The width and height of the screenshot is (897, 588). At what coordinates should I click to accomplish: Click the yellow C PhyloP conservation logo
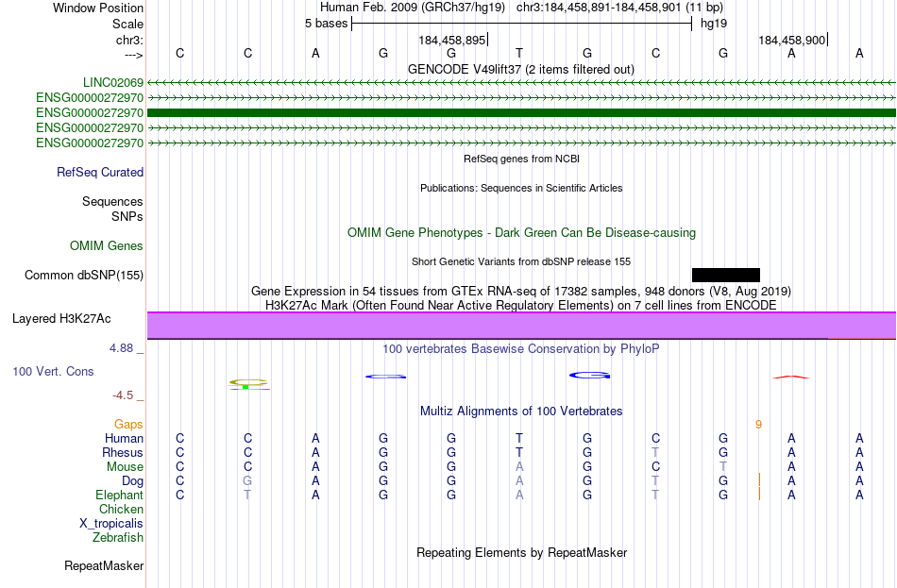coord(248,382)
